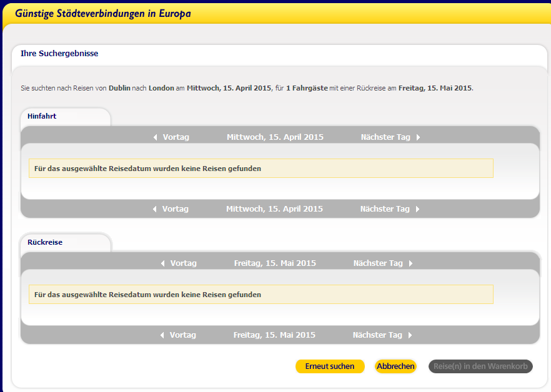This screenshot has width=551, height=392.
Task: Select Vortag link above Rückreise results
Action: [184, 263]
